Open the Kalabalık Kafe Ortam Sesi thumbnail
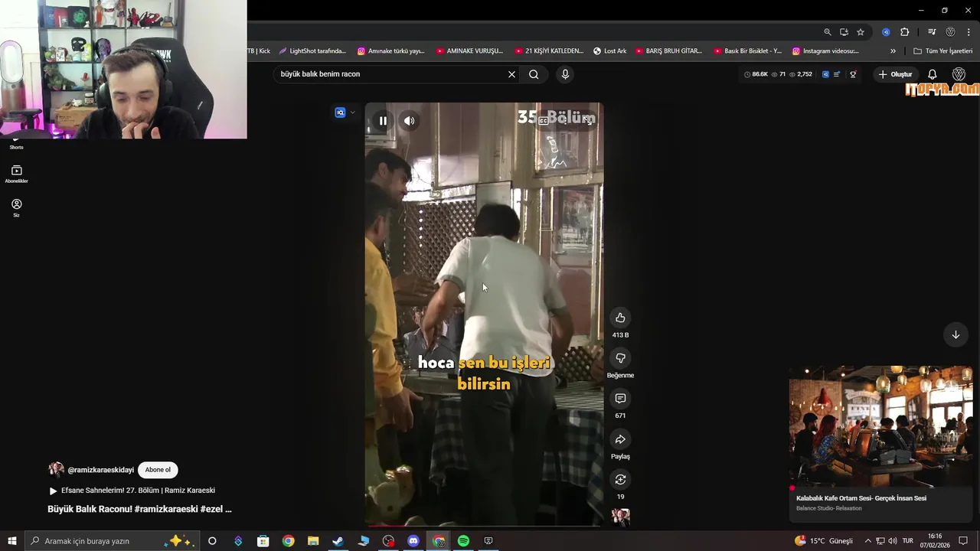Image resolution: width=980 pixels, height=551 pixels. point(880,426)
